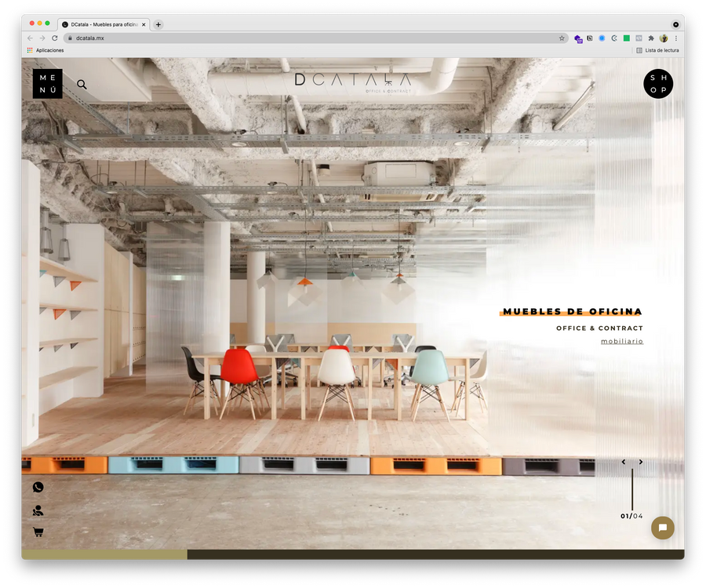Open the Aplicaciones bookmarks shortcut

[45, 50]
